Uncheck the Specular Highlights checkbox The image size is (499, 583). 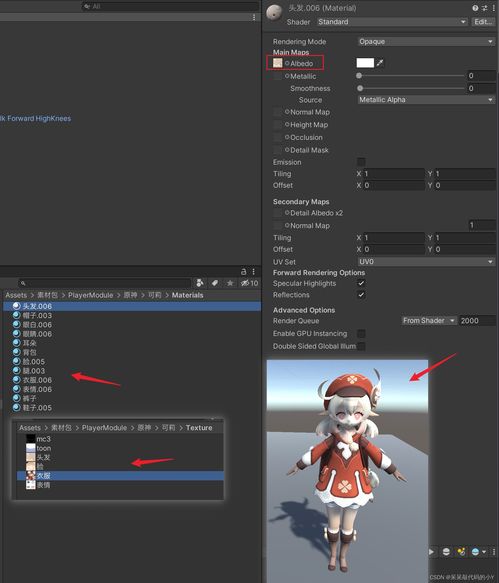(361, 283)
